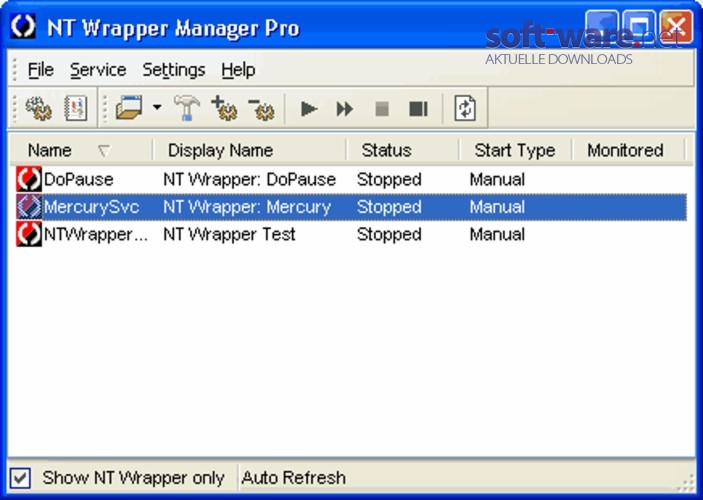The height and width of the screenshot is (500, 703).
Task: Click 'NT Wrapper: DoPause' display name
Action: pyautogui.click(x=249, y=180)
